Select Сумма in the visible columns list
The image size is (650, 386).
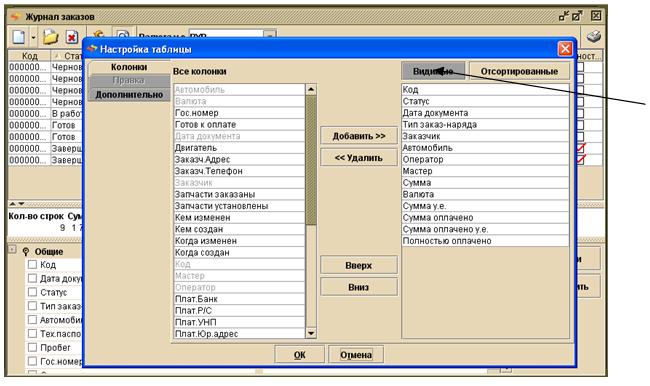tap(485, 182)
